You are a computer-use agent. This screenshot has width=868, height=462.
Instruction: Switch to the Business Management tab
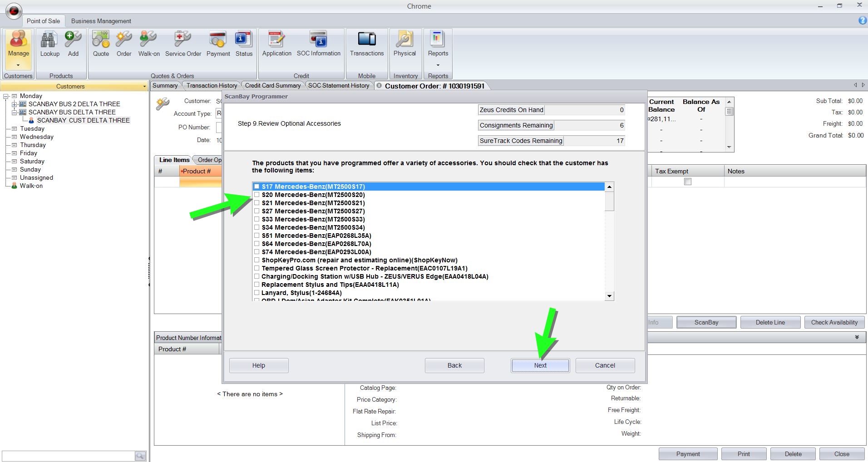click(101, 21)
